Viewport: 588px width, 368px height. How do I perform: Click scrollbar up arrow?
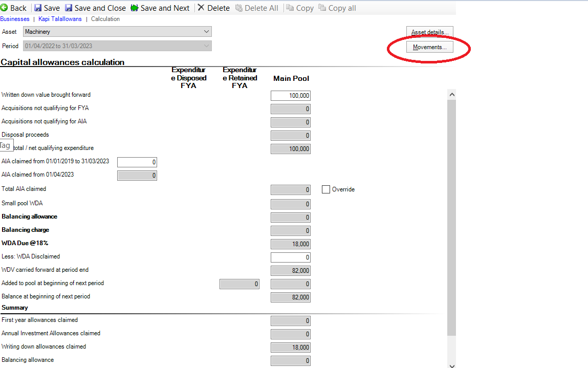452,95
